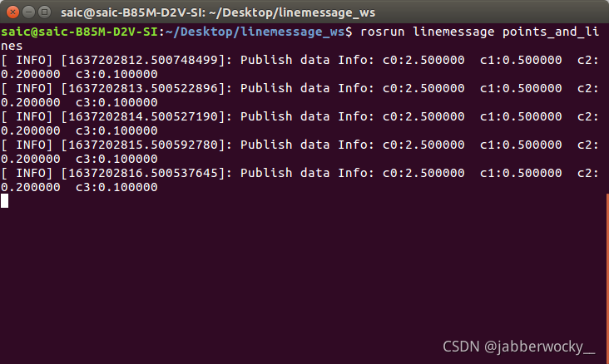Click the green saic@saic-B85M-D2V-SI prompt text
Image resolution: width=609 pixels, height=364 pixels.
79,32
